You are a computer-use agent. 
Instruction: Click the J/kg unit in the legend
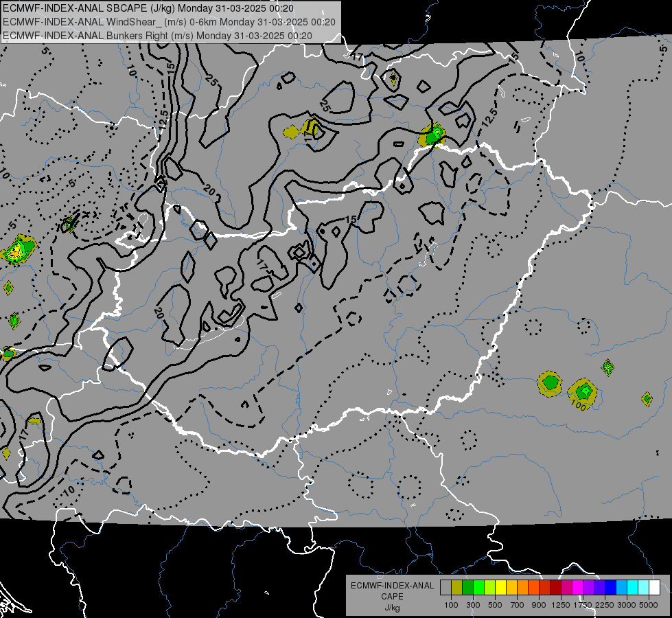393,608
